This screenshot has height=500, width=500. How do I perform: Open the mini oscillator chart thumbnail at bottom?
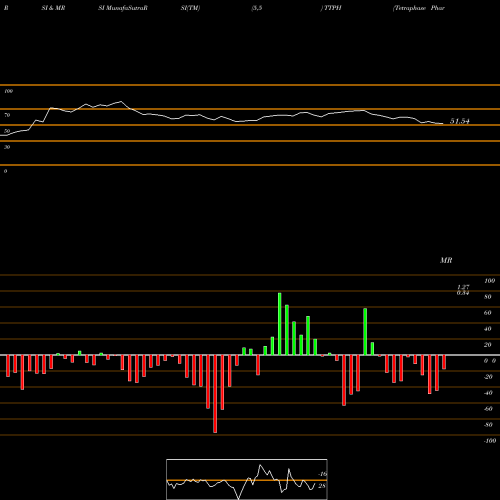coord(247,479)
